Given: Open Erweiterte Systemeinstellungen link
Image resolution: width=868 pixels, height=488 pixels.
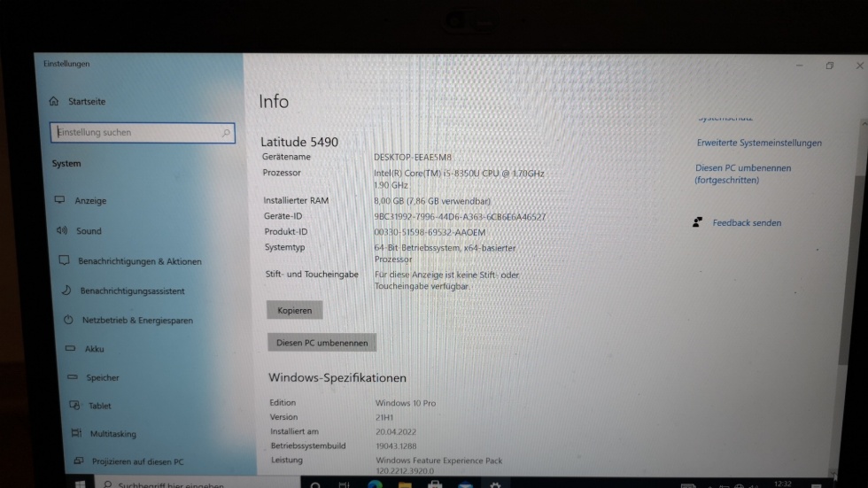Looking at the screenshot, I should click(759, 143).
